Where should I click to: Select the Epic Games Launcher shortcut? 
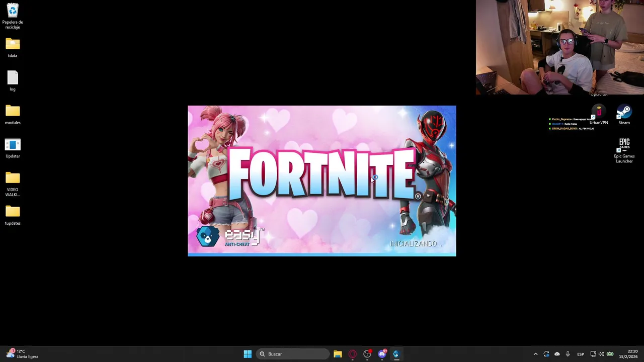624,150
